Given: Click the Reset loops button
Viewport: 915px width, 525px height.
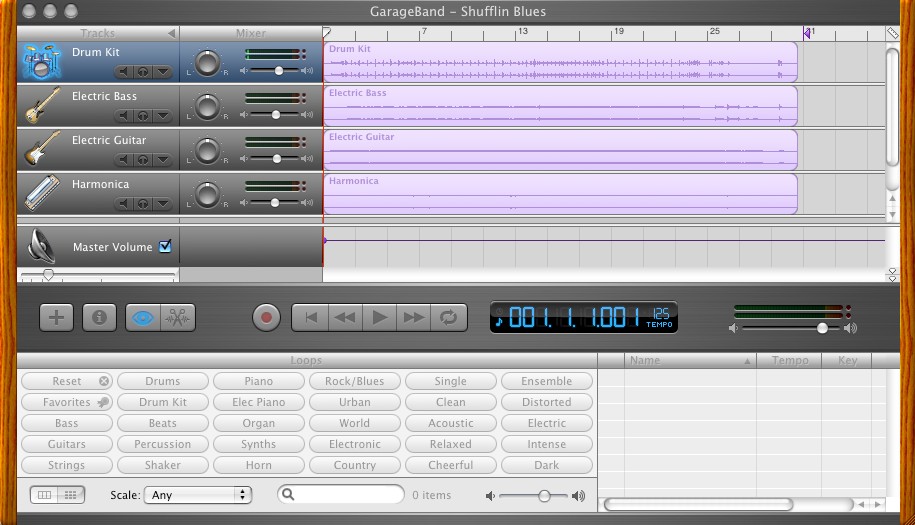Looking at the screenshot, I should (x=67, y=381).
